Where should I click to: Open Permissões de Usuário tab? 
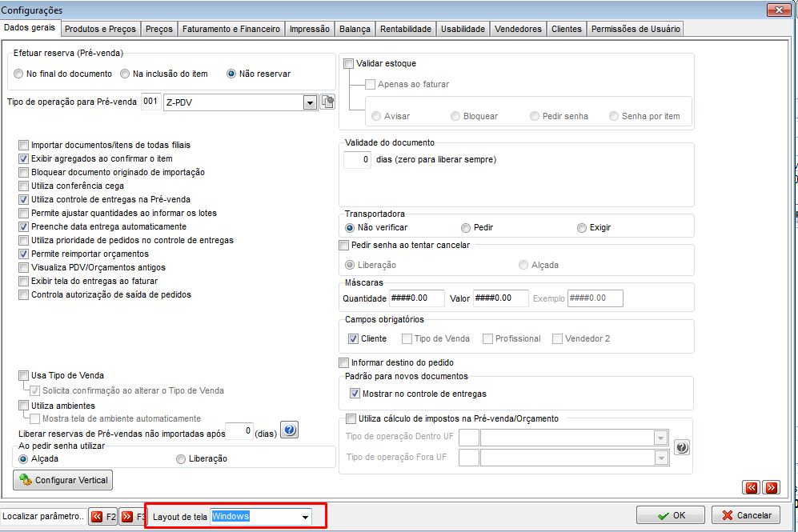[636, 29]
